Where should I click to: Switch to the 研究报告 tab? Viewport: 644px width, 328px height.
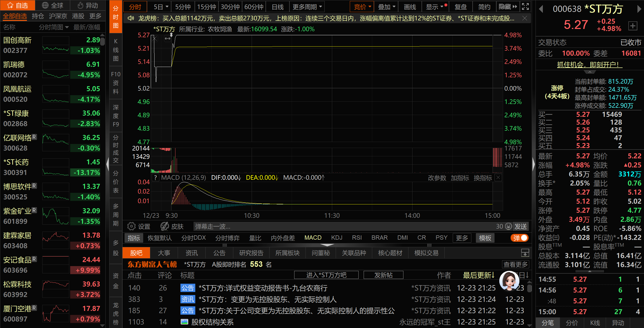click(251, 253)
